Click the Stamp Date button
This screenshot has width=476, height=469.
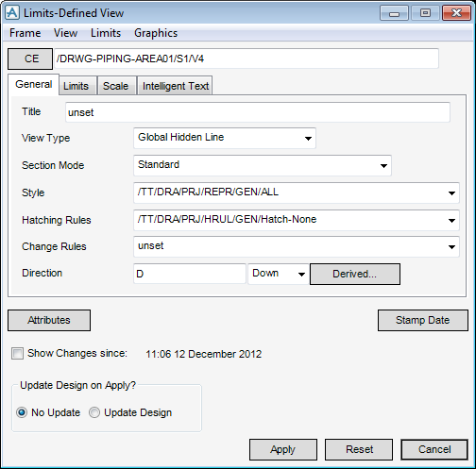pos(423,320)
